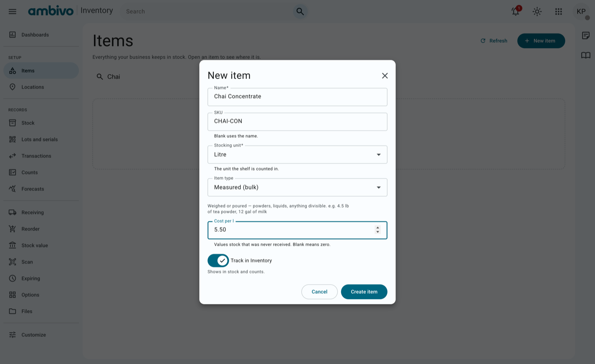Open Lots and serials
Viewport: 595px width, 364px height.
[41, 140]
